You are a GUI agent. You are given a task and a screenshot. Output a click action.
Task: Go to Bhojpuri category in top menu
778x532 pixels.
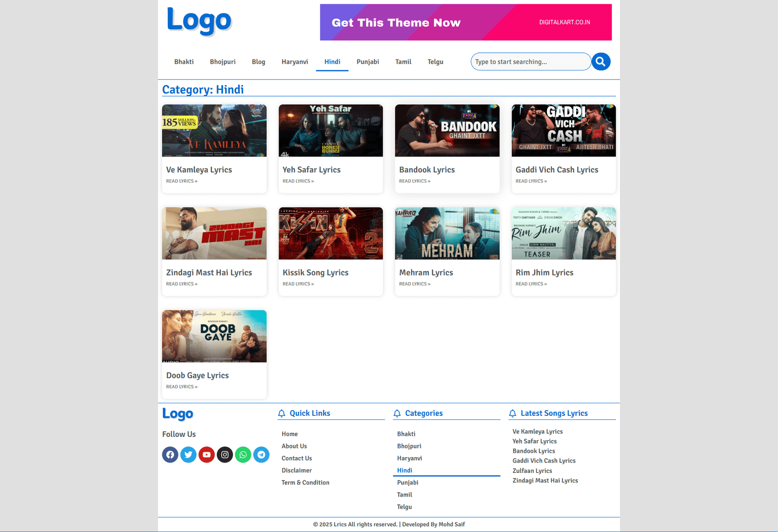[x=223, y=62]
